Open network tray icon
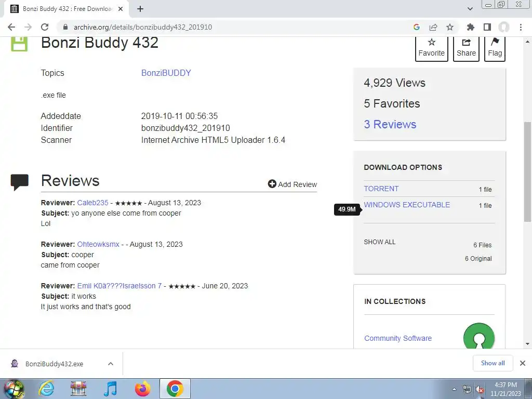Viewport: 532px width, 399px height. coord(467,389)
